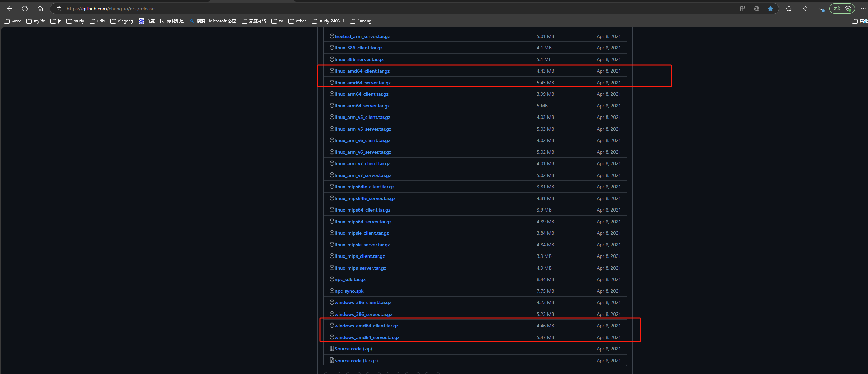This screenshot has width=868, height=374.
Task: Download linux_amd64_server.tar.gz
Action: point(362,83)
